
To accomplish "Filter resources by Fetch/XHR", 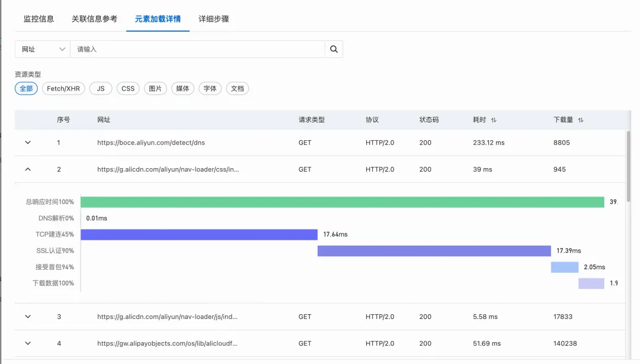I will coord(63,89).
